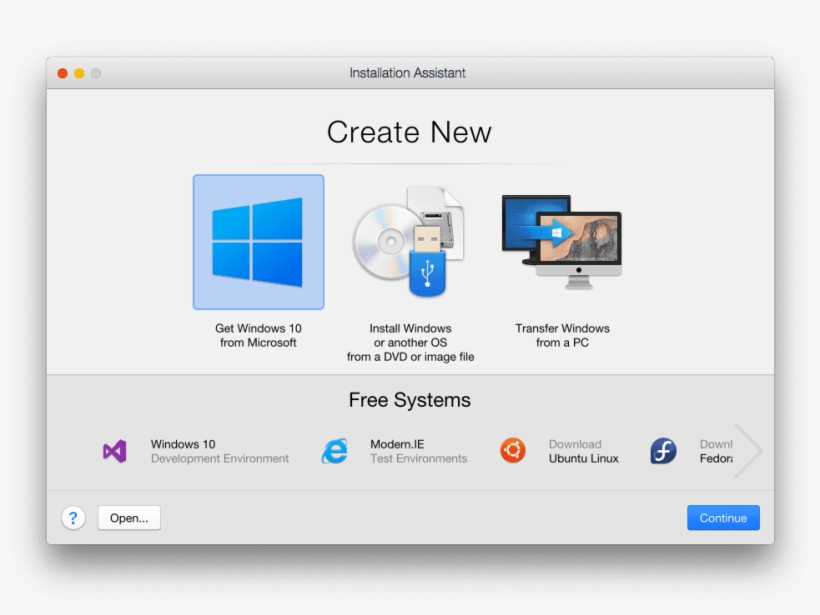Click the Fedora logo icon
The width and height of the screenshot is (820, 615).
pyautogui.click(x=663, y=451)
